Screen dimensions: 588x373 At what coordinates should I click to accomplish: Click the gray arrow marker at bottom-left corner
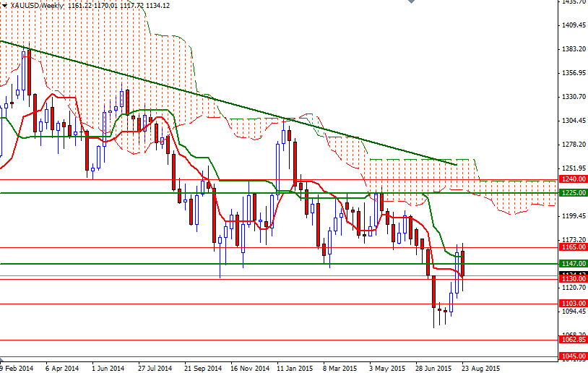tap(1, 360)
